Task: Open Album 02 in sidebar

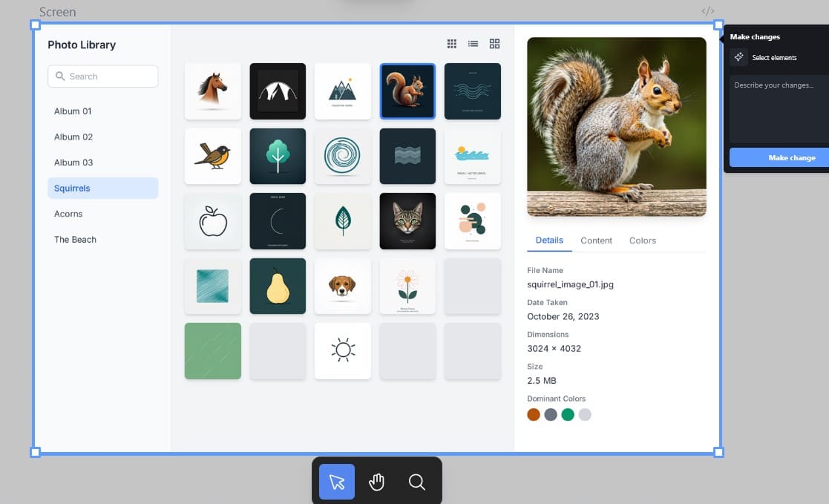Action: coord(73,137)
